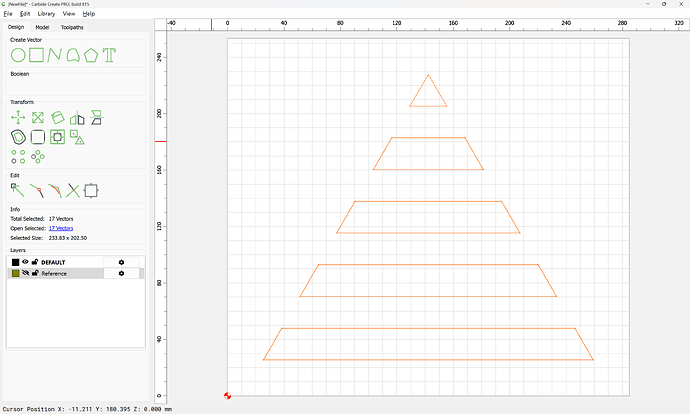This screenshot has height=414, width=690.
Task: Activate the Scale/Resize transform tool
Action: [x=38, y=117]
